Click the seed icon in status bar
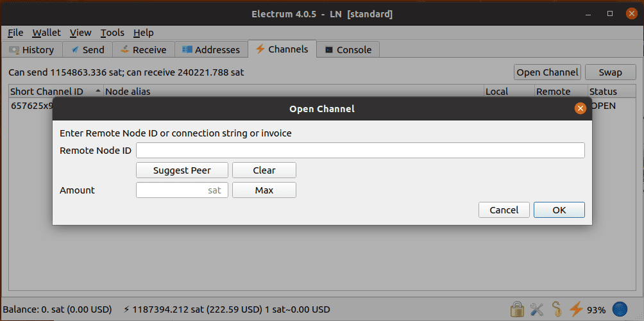Image resolution: width=644 pixels, height=321 pixels. tap(557, 310)
